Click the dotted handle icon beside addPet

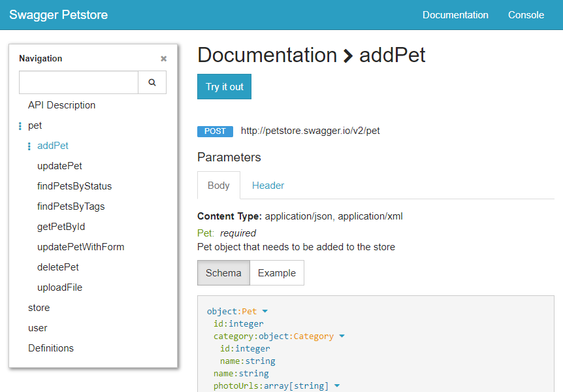29,146
